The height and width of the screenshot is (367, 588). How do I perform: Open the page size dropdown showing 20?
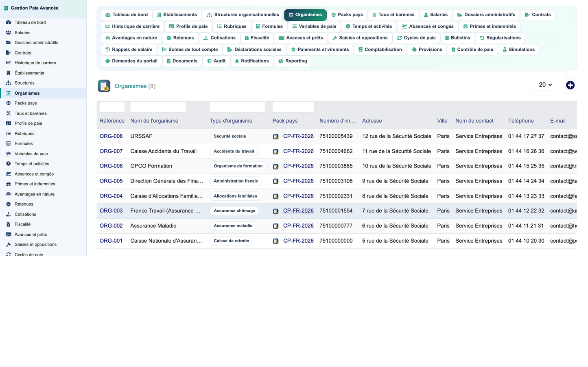tap(542, 85)
